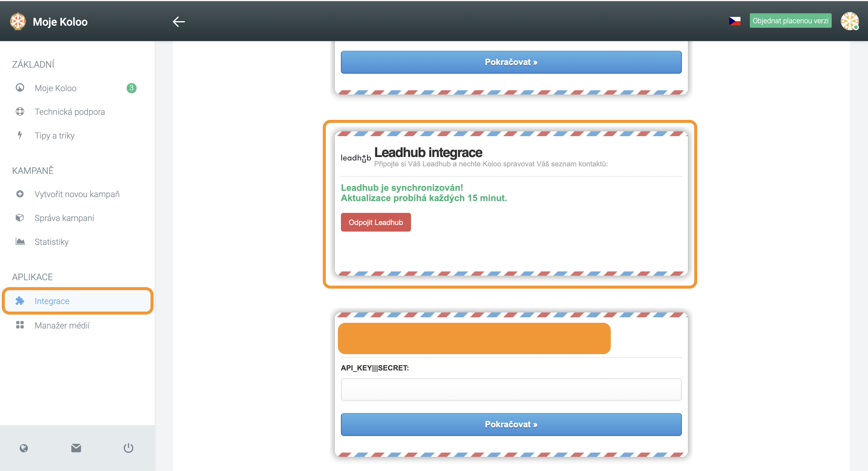Open user avatar profile menu
Screen dimensions: 868x471
click(x=850, y=21)
